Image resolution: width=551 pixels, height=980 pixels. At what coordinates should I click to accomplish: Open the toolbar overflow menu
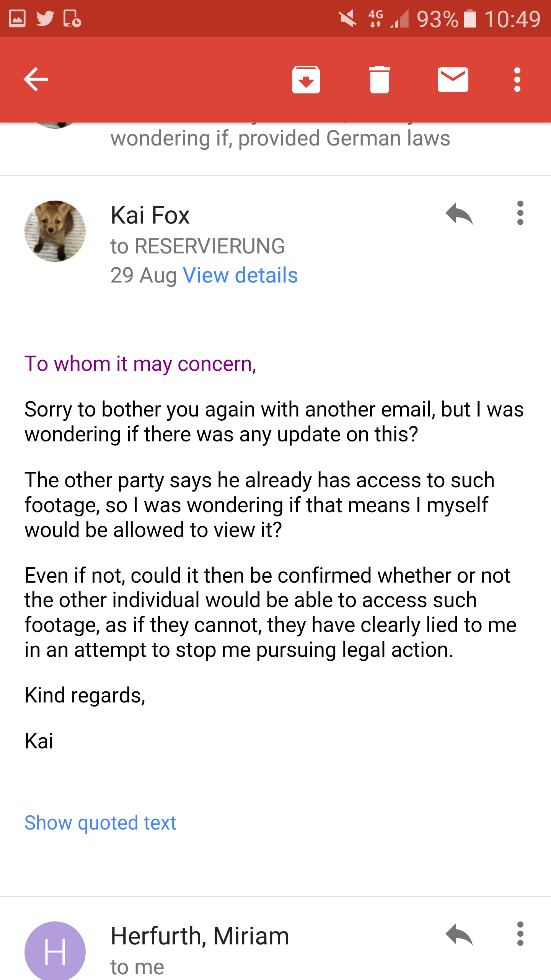click(x=517, y=80)
